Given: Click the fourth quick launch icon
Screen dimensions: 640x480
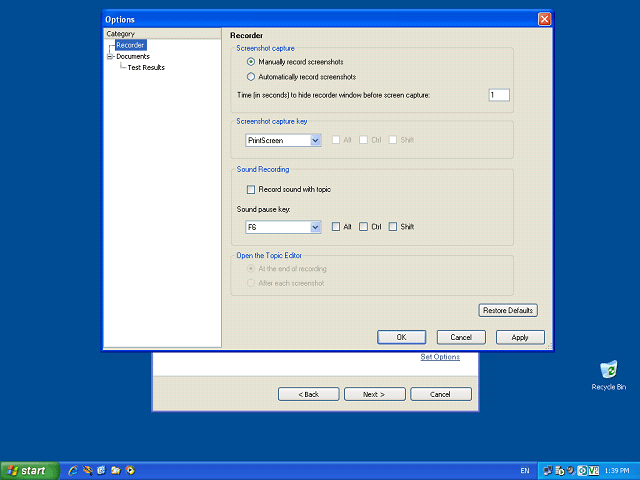Looking at the screenshot, I should pyautogui.click(x=116, y=470).
